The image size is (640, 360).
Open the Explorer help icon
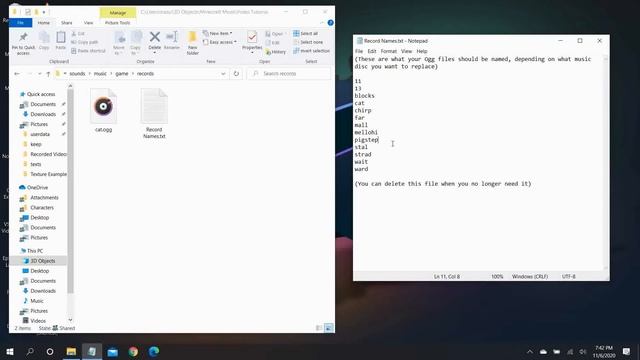(x=331, y=23)
